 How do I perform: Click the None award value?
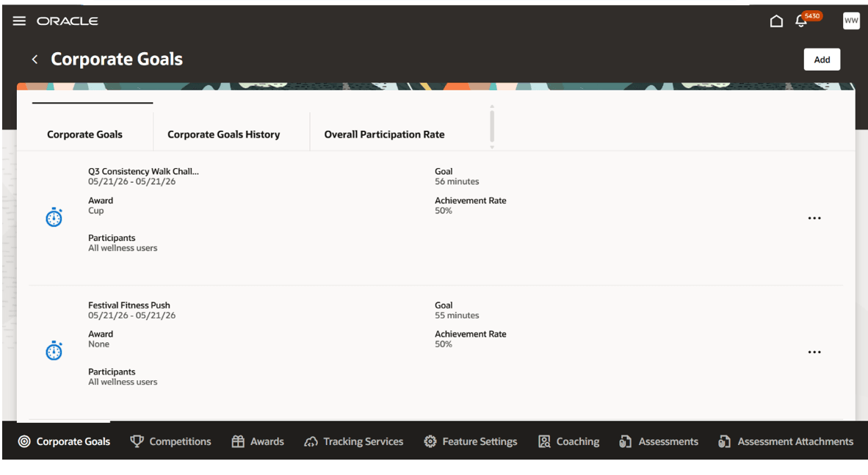(98, 344)
